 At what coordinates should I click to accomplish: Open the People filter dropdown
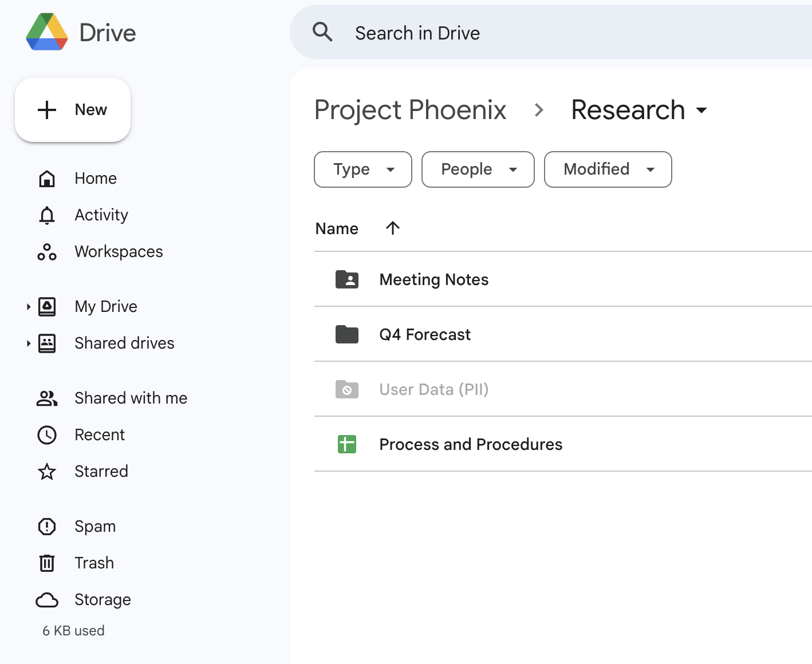(478, 169)
